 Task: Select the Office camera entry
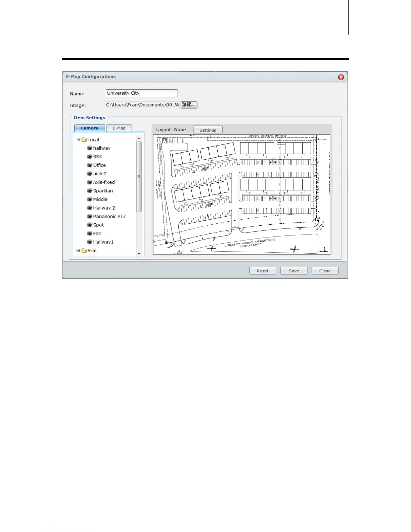(99, 165)
